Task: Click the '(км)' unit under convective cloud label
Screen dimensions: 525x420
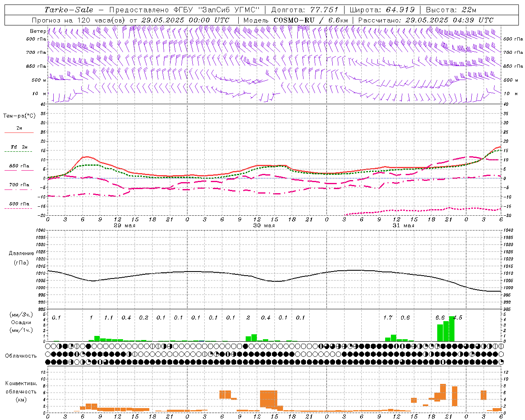Action: click(x=21, y=399)
